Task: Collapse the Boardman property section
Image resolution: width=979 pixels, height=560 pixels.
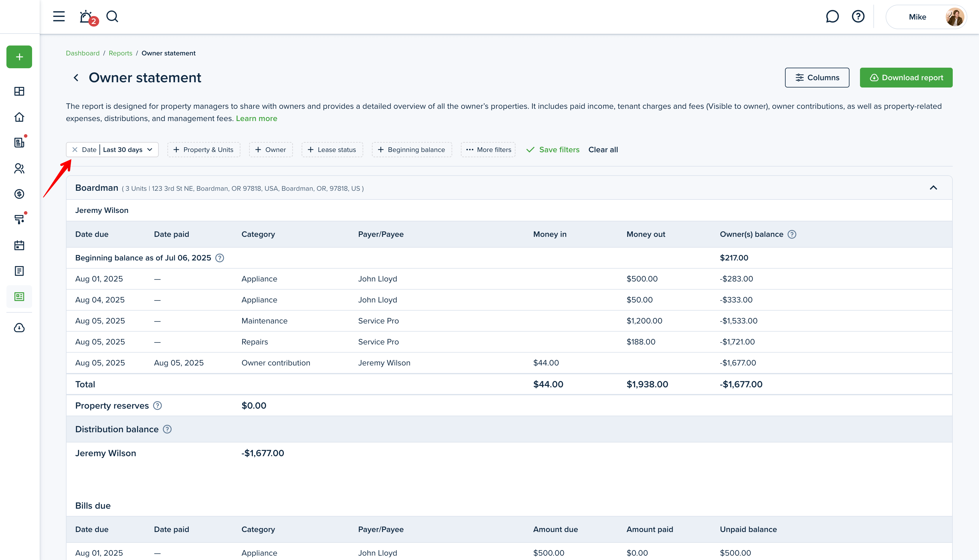Action: (x=933, y=188)
